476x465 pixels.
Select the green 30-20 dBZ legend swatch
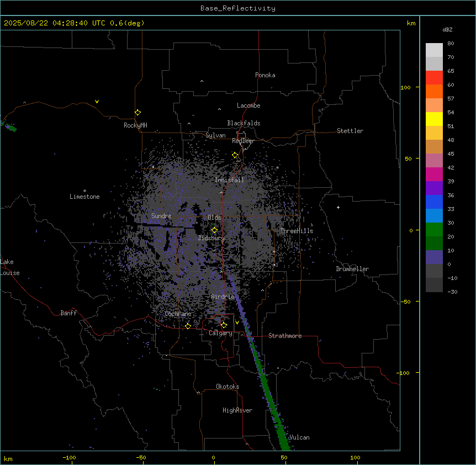[434, 230]
